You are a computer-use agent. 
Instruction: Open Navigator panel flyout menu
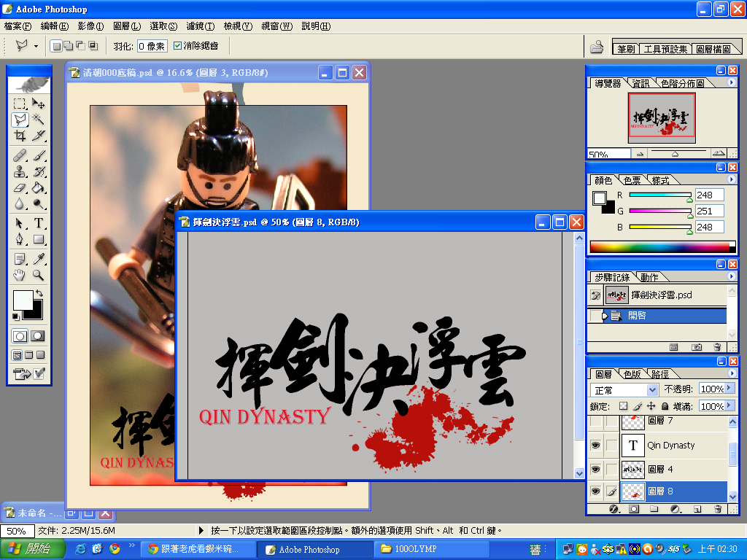pos(731,82)
